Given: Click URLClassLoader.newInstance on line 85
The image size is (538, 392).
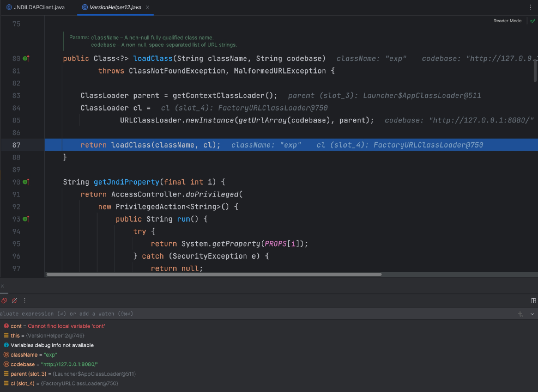Looking at the screenshot, I should 177,120.
